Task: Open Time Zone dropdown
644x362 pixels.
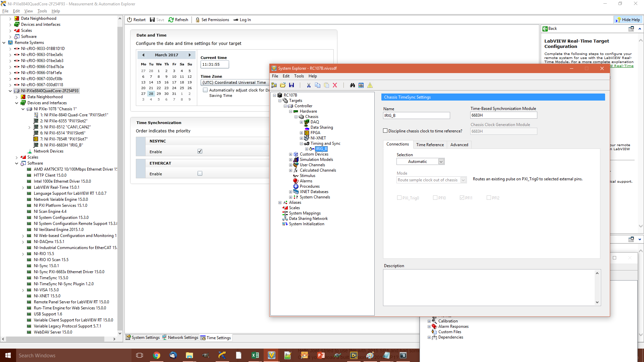Action: coord(235,82)
